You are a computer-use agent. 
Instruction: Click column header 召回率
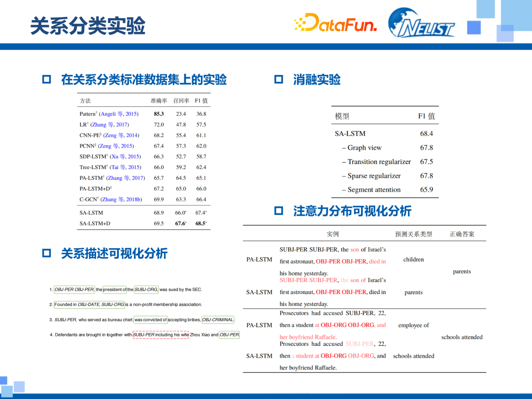pyautogui.click(x=181, y=101)
